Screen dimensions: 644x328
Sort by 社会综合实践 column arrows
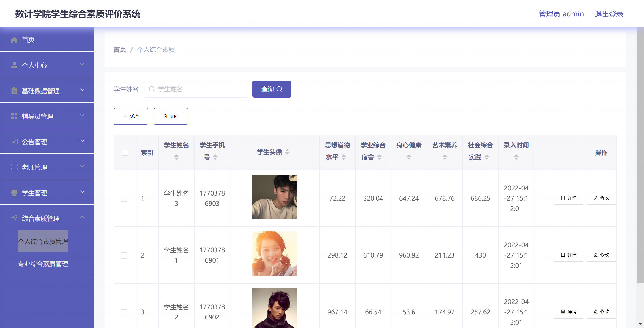[x=487, y=157]
